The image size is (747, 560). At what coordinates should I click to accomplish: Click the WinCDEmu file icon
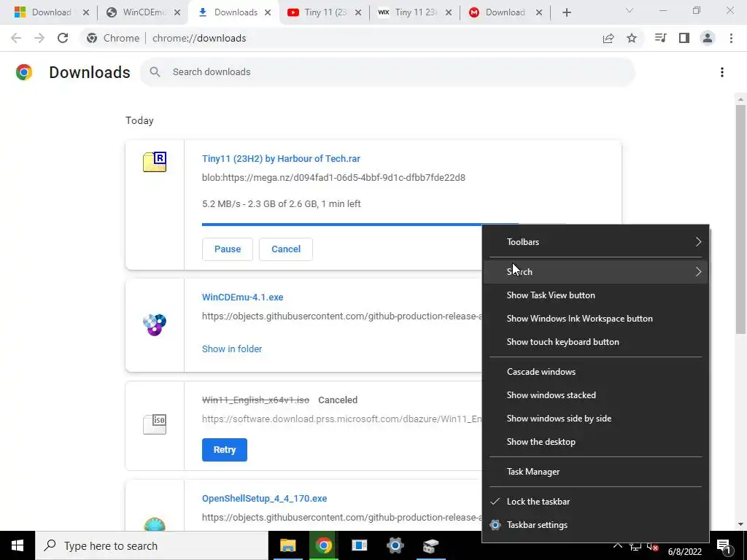(x=155, y=324)
